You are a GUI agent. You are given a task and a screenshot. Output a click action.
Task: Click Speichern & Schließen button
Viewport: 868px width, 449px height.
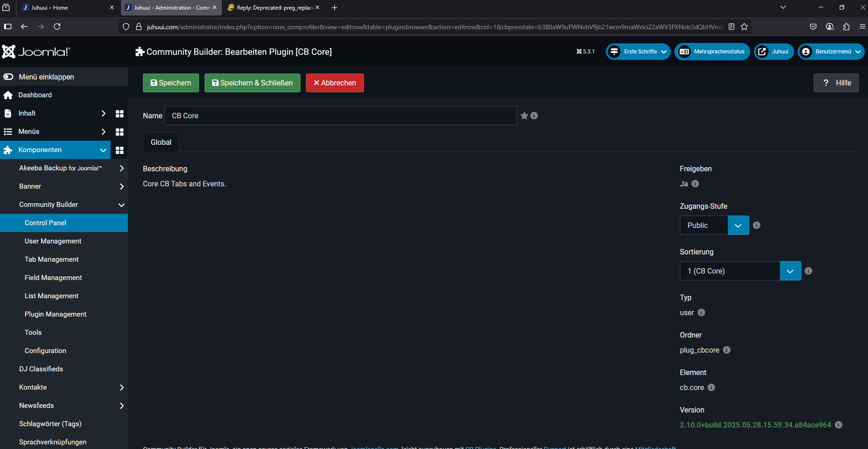(252, 83)
